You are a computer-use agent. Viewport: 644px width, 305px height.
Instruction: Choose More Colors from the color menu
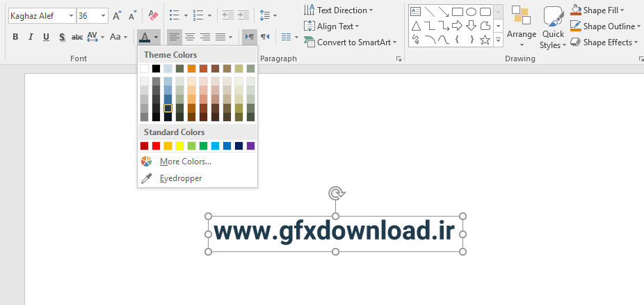click(x=185, y=162)
